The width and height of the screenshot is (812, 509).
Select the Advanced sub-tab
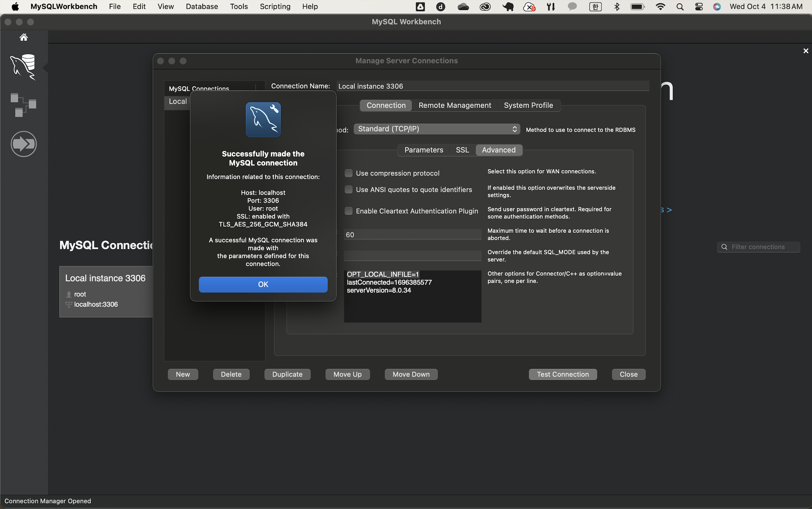click(x=499, y=150)
